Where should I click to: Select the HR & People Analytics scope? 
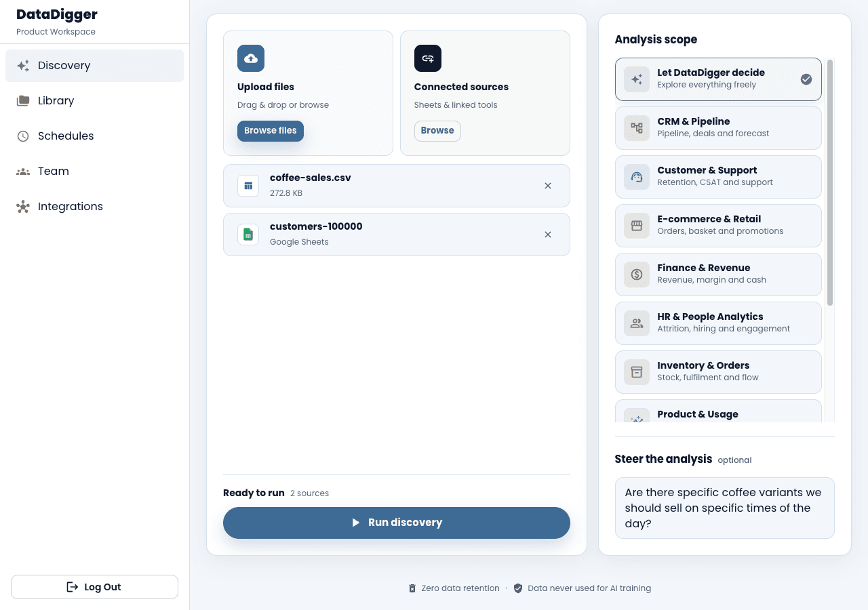tap(718, 323)
